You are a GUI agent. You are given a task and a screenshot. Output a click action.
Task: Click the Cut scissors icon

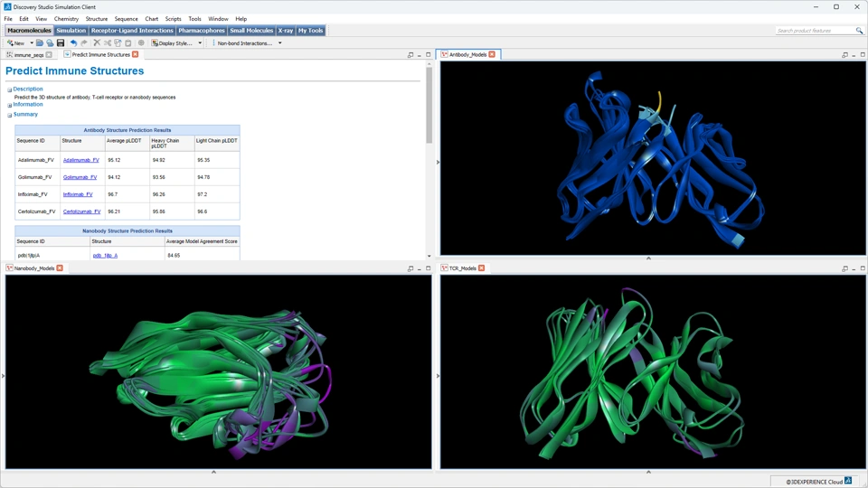point(108,42)
